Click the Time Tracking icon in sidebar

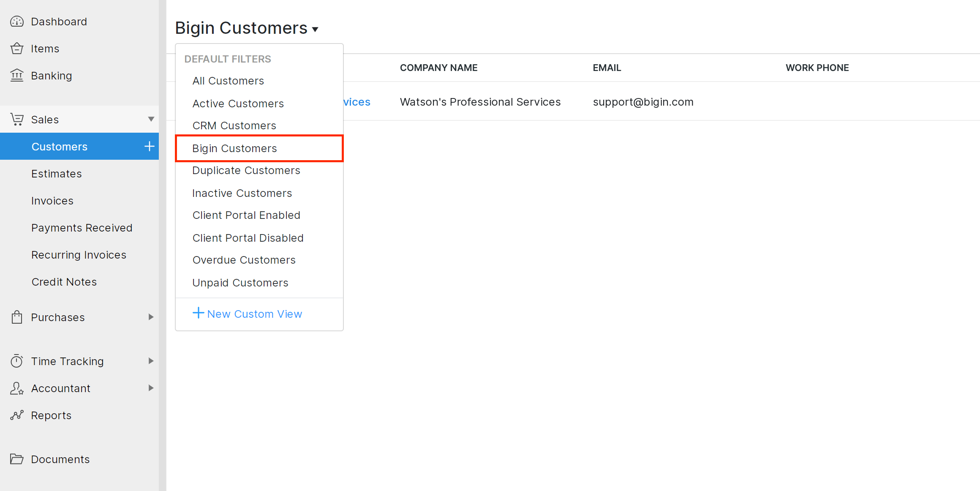point(17,361)
